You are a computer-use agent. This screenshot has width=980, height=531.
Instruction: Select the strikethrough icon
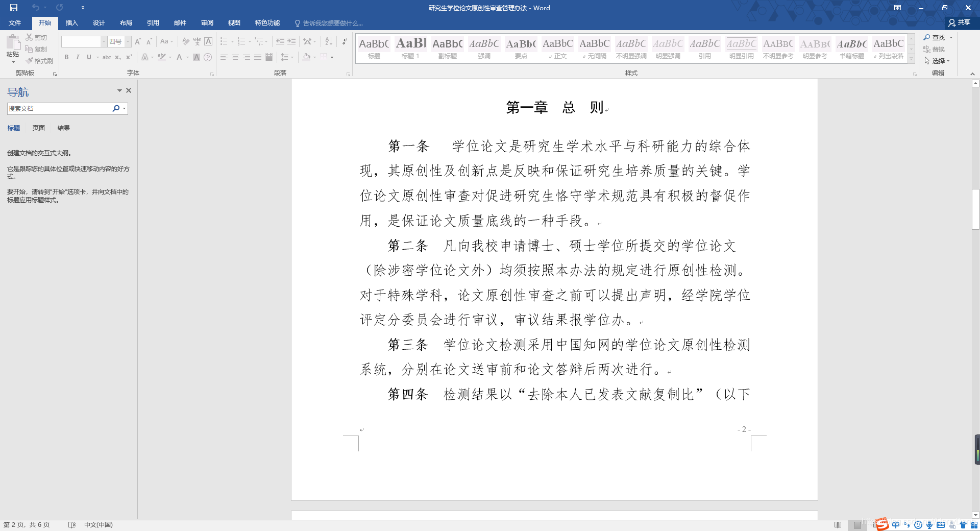point(106,57)
